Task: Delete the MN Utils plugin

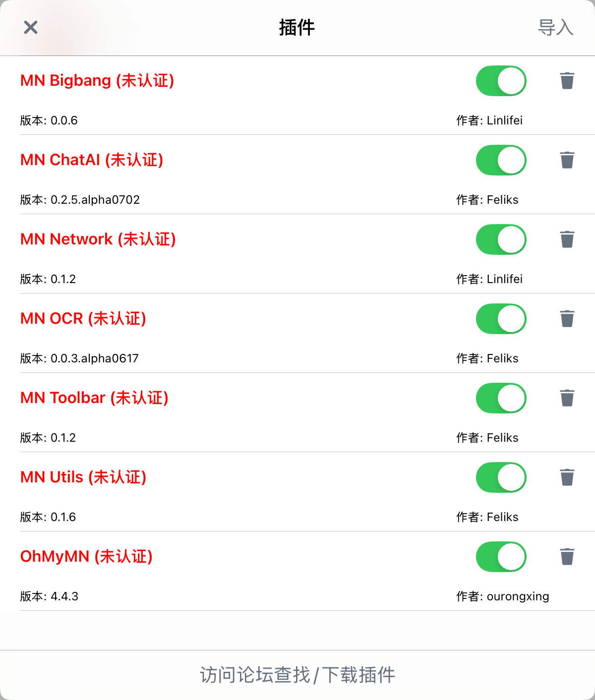Action: (567, 477)
